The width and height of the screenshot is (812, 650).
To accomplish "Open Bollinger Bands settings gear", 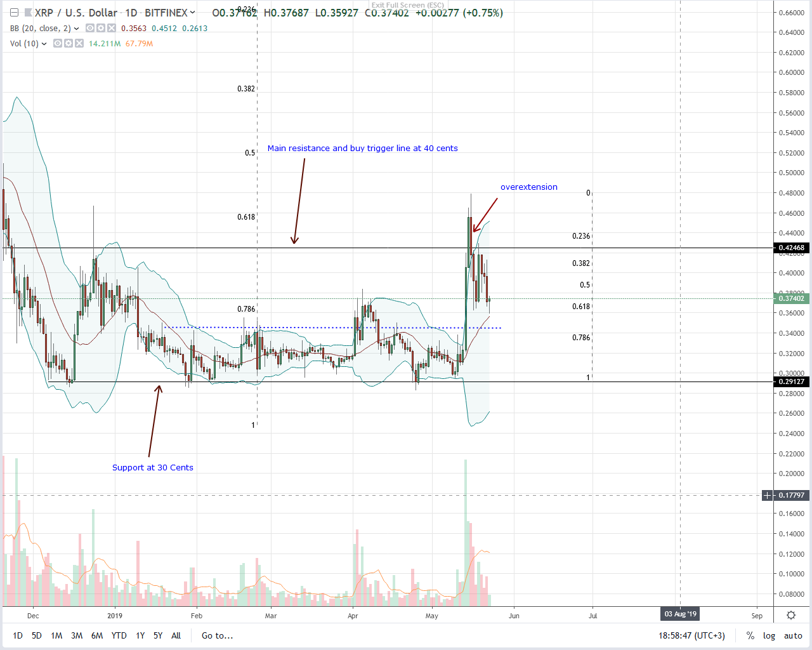I will pyautogui.click(x=101, y=29).
